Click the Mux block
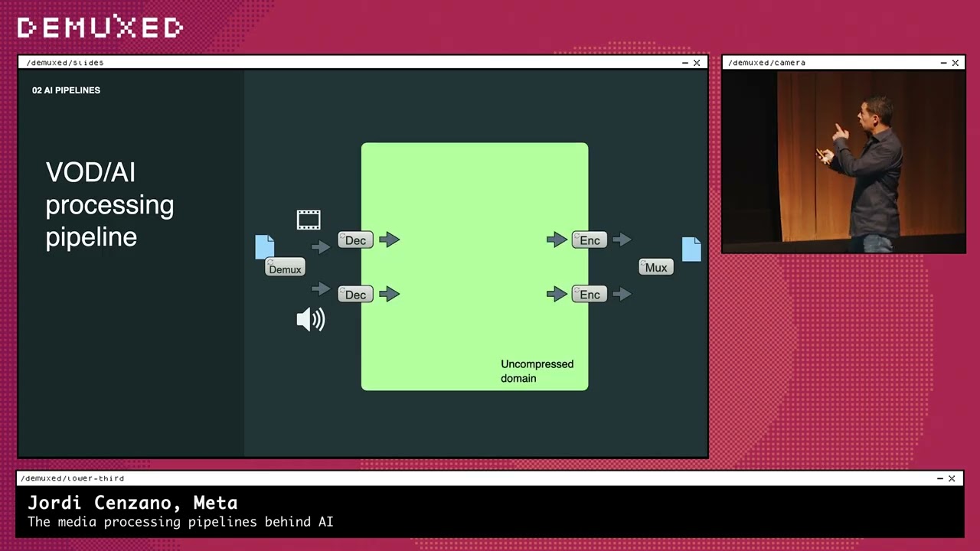980x551 pixels. (x=656, y=267)
